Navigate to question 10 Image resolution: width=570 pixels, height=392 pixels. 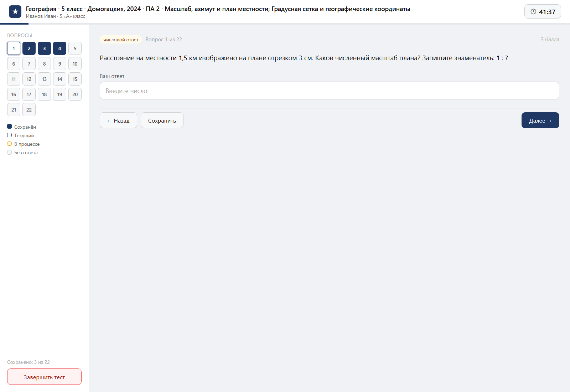(75, 64)
